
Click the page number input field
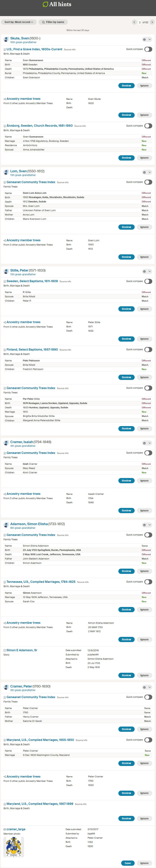click(140, 22)
